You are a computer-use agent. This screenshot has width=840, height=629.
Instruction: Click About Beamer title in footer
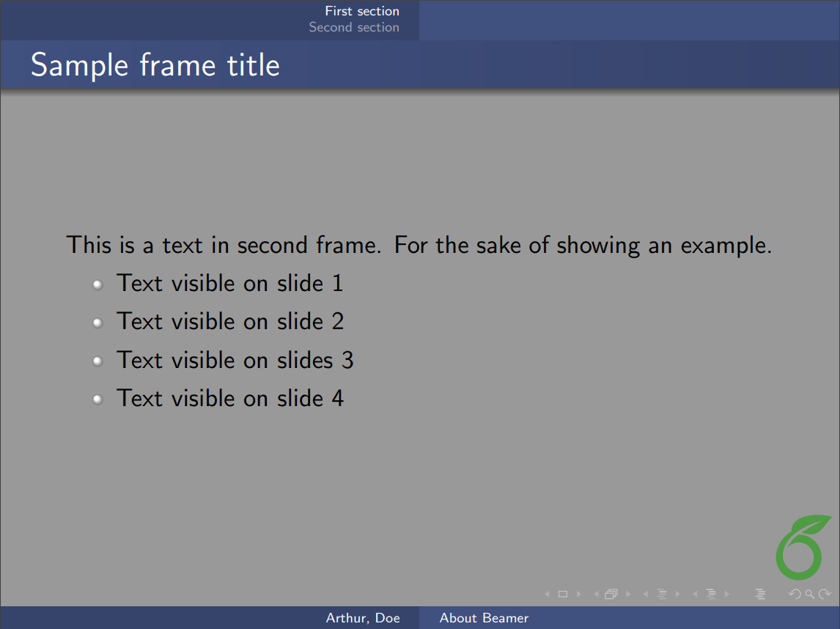pyautogui.click(x=484, y=618)
